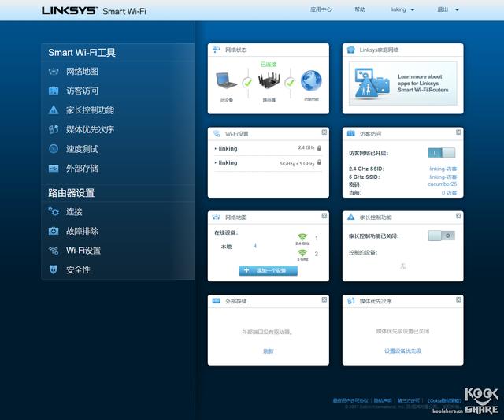Open 帮助 in the top bar
The height and width of the screenshot is (420, 504).
point(360,9)
